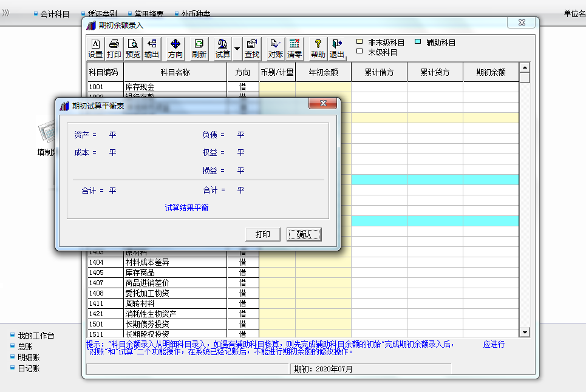Screen dimensions: 586x392
Task: Open 帮助 help
Action: coord(318,49)
